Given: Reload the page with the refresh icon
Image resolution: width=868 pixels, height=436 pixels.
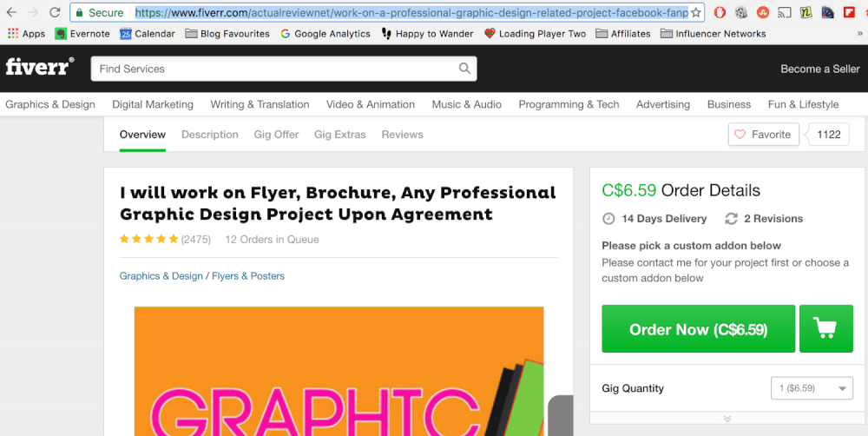Looking at the screenshot, I should click(54, 12).
